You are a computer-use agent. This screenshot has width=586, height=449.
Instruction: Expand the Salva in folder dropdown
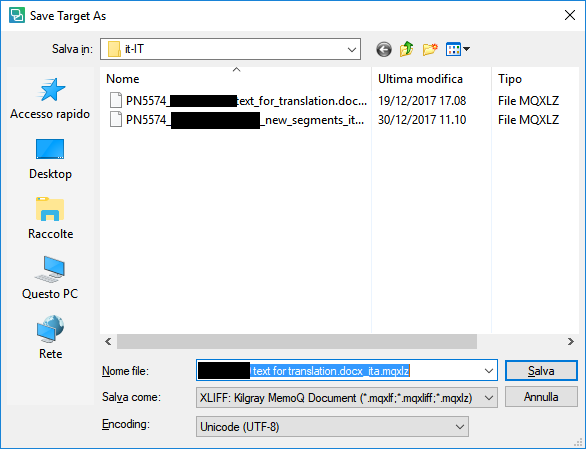point(351,49)
